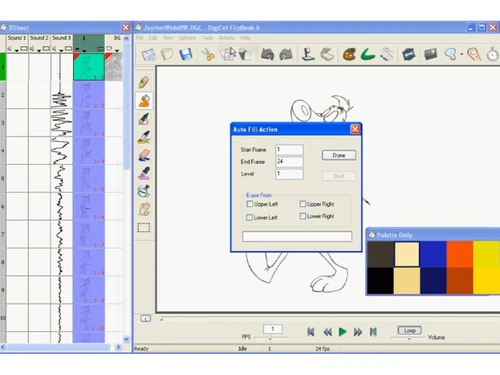The image size is (500, 375).
Task: Select the green paint can tool
Action: point(144,191)
